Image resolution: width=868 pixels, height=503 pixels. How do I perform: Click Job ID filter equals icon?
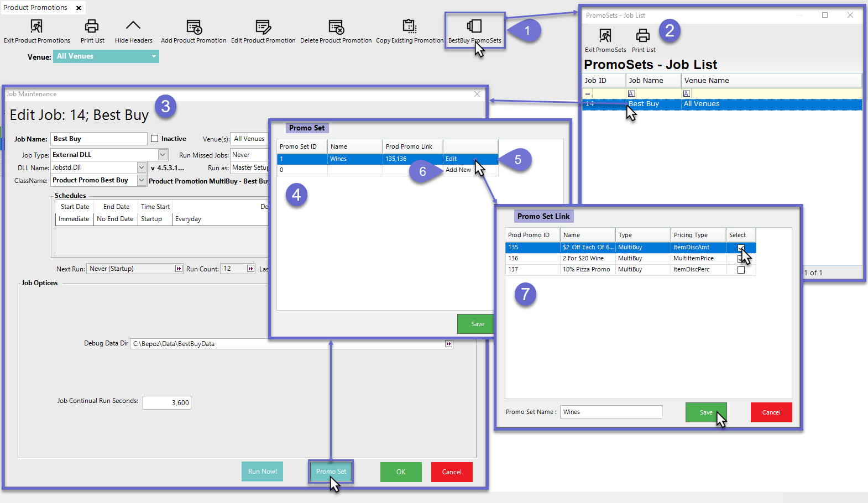[587, 93]
